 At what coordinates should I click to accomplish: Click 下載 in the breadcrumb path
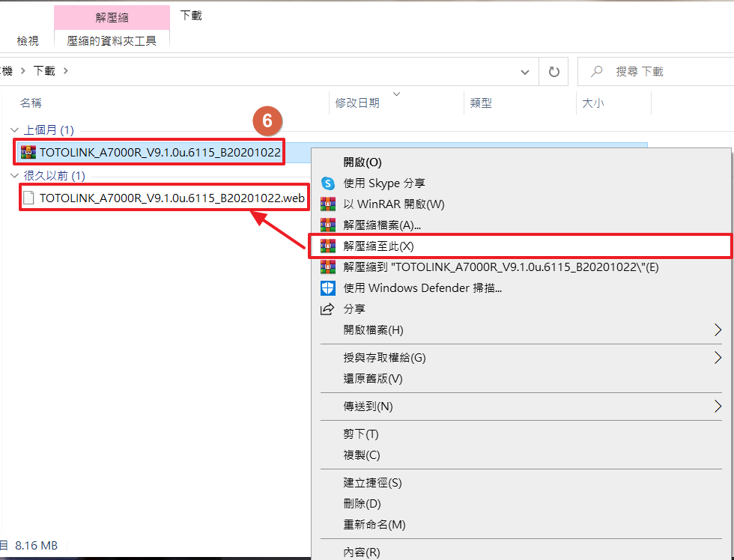pos(44,71)
